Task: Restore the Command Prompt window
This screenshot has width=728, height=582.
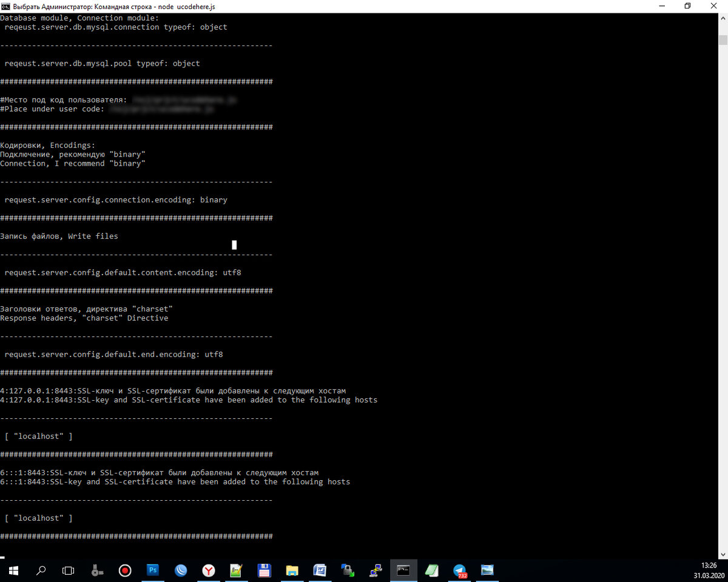Action: point(687,6)
